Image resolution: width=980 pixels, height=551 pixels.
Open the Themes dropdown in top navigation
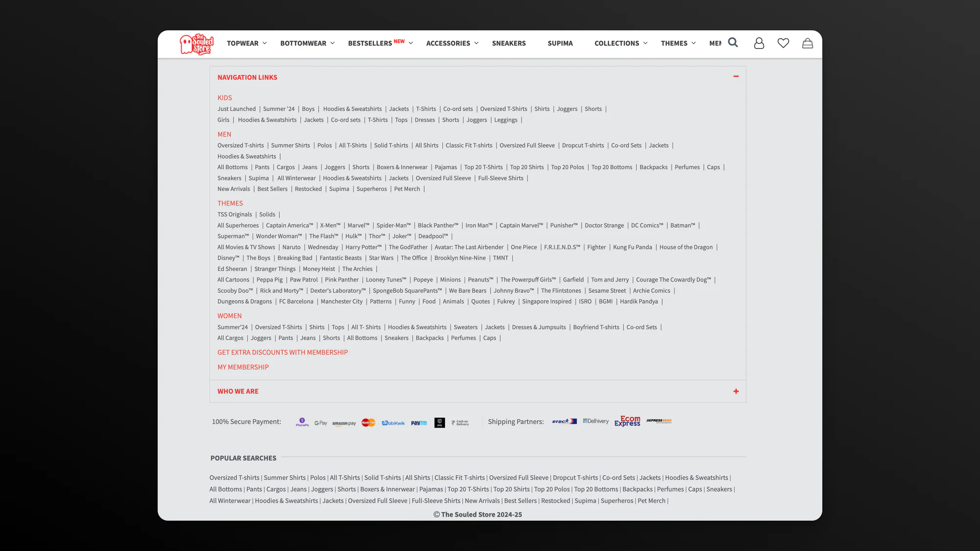coord(678,43)
